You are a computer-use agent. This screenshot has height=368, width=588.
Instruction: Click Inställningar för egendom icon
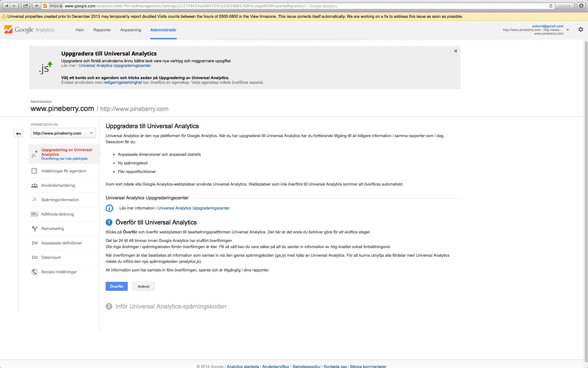[x=34, y=171]
